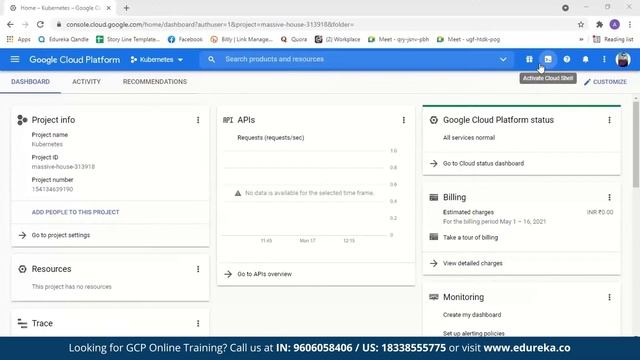Open a new browser tab
This screenshot has height=360, width=640.
coord(127,8)
